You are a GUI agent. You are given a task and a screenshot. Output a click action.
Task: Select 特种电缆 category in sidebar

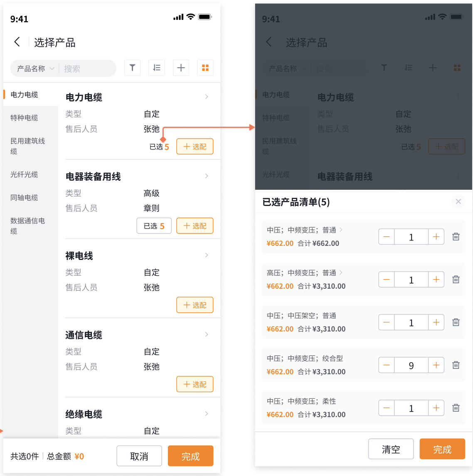click(24, 118)
